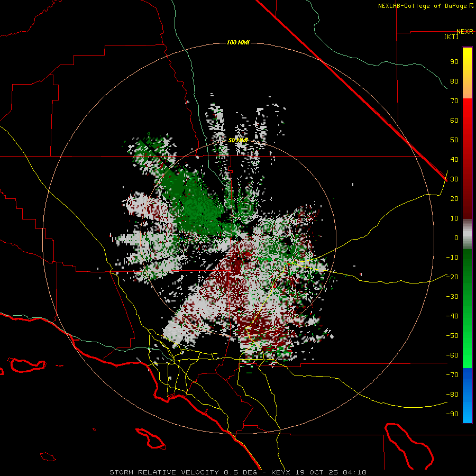Click the -70 value on the velocity scale
476x476 pixels.
click(452, 375)
